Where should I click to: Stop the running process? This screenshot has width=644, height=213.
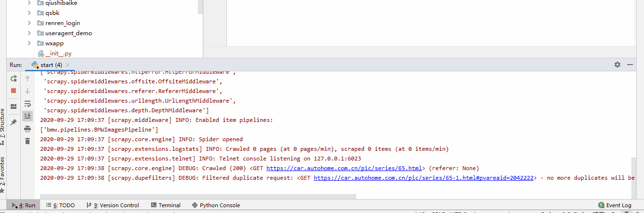[14, 91]
